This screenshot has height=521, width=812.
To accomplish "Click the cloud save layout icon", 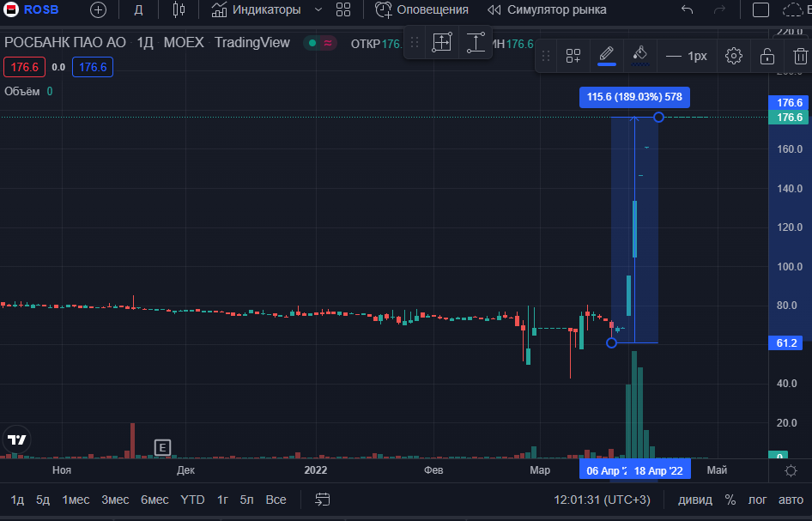I will [x=792, y=9].
